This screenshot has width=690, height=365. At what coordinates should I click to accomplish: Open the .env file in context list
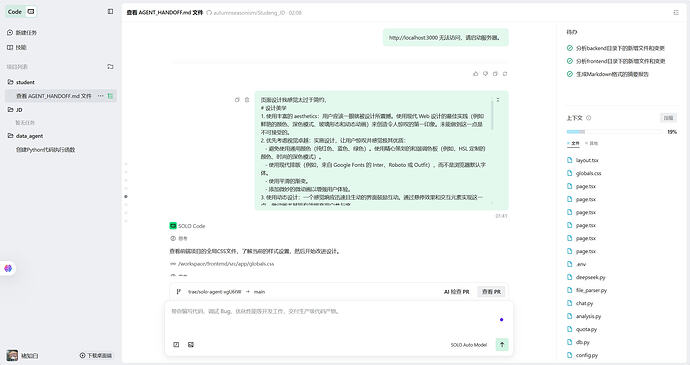[x=577, y=264]
